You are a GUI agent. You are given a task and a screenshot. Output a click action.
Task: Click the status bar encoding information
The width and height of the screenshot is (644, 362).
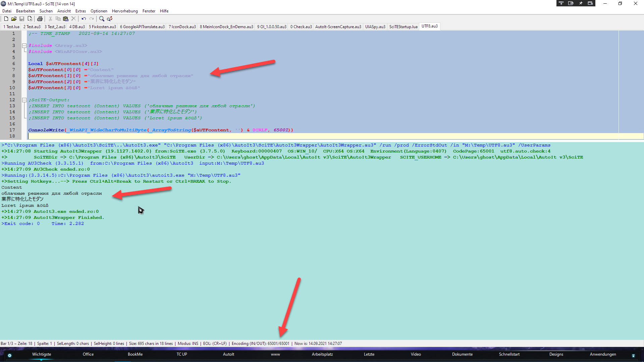pyautogui.click(x=260, y=344)
